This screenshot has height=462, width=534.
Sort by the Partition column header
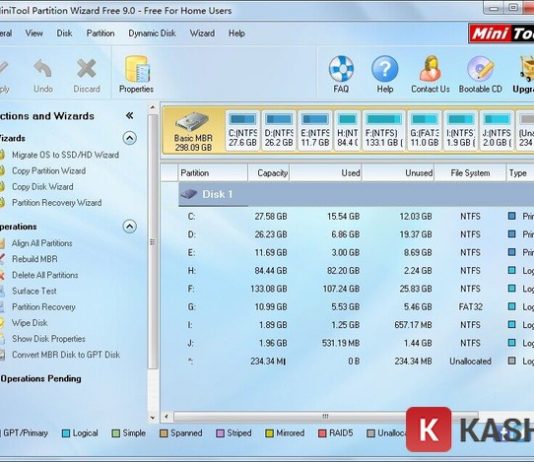click(213, 173)
